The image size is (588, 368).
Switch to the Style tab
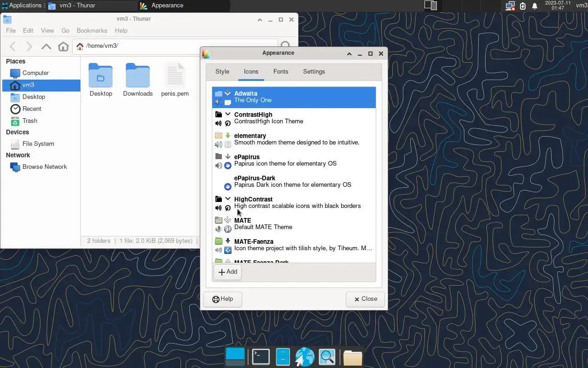(x=222, y=72)
